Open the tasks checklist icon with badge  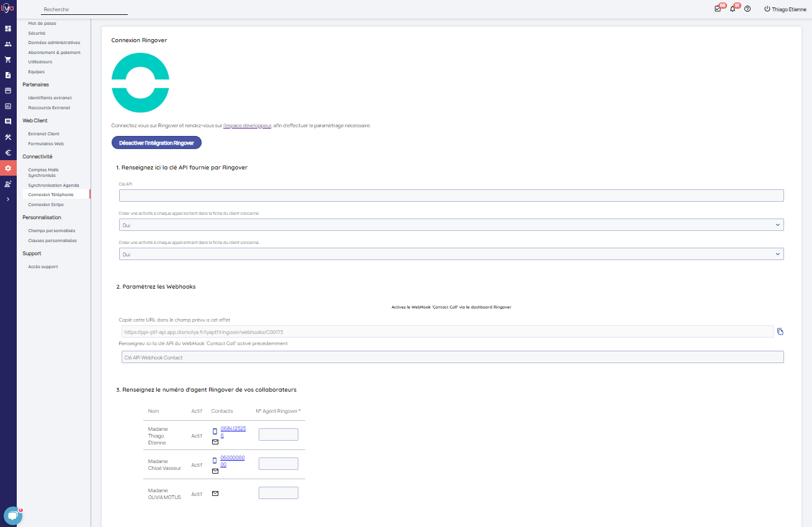(718, 9)
